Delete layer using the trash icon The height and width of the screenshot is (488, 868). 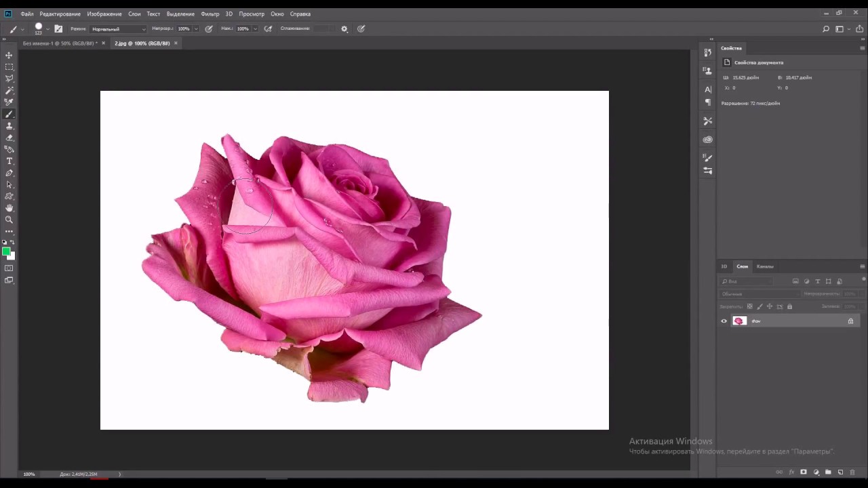point(852,472)
